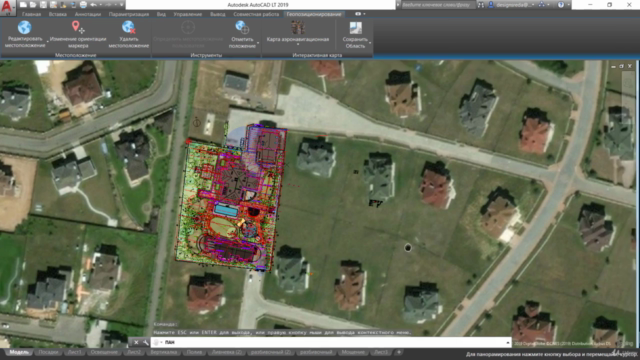Expand command line history arrow at right
The image size is (640, 360).
pyautogui.click(x=508, y=342)
